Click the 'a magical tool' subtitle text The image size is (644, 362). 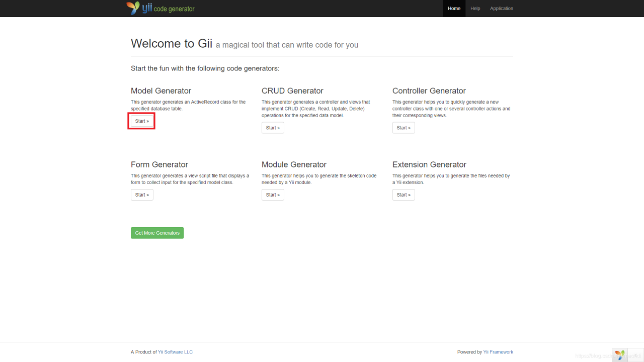pos(287,45)
